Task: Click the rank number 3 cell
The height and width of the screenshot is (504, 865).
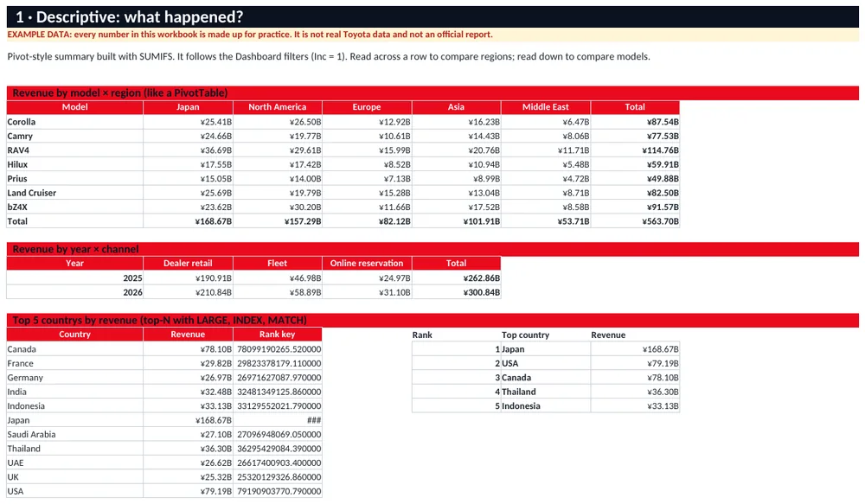Action: pyautogui.click(x=456, y=378)
